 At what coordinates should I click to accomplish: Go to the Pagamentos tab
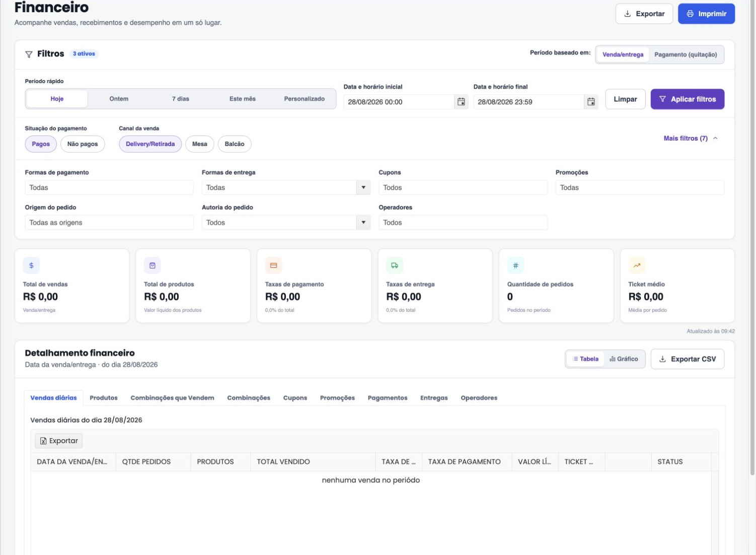(388, 398)
